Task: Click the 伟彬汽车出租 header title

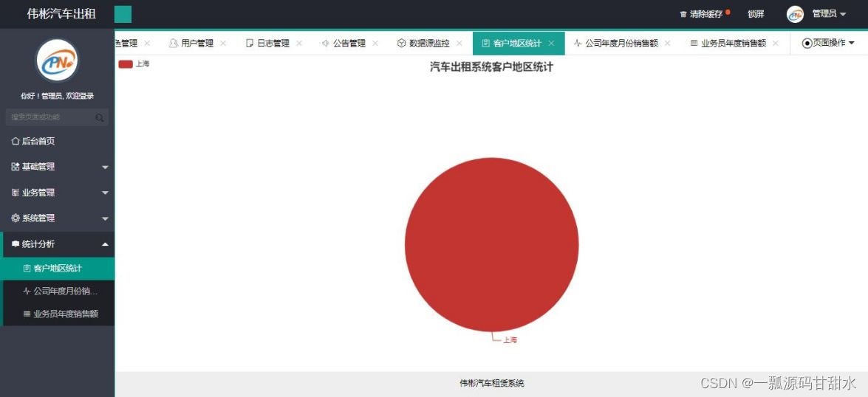Action: [61, 14]
